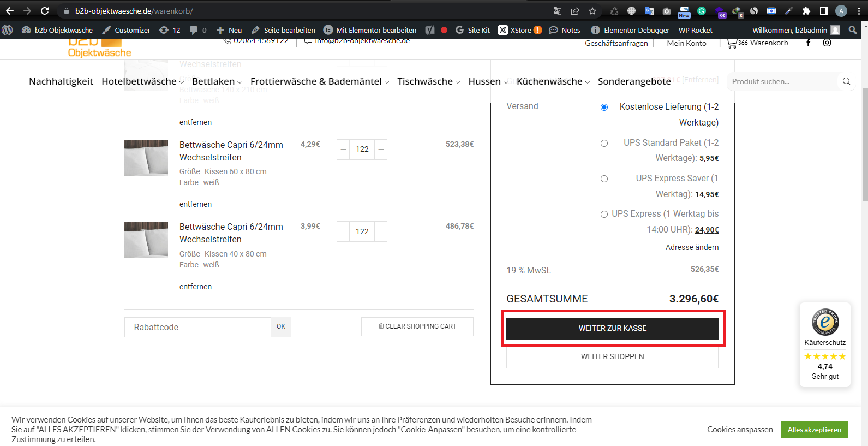Open Mein Konto in header

pyautogui.click(x=686, y=43)
